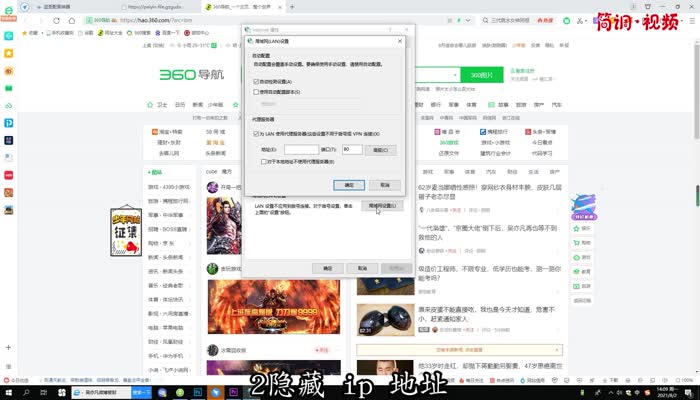700x400 pixels.
Task: Uncheck the use proxy server for LAN checkbox
Action: point(257,133)
